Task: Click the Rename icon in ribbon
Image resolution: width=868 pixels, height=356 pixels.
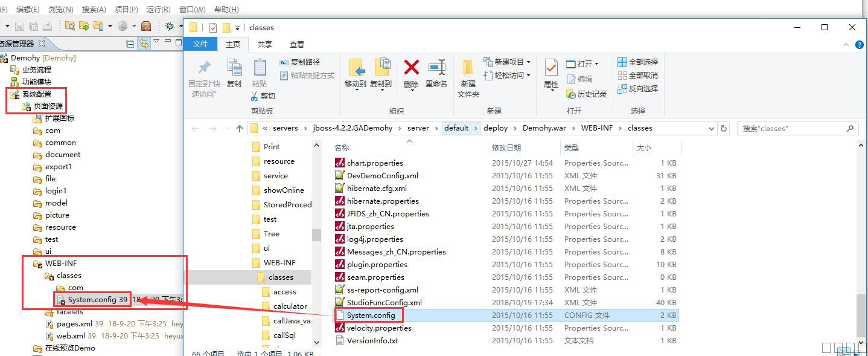Action: [x=436, y=68]
